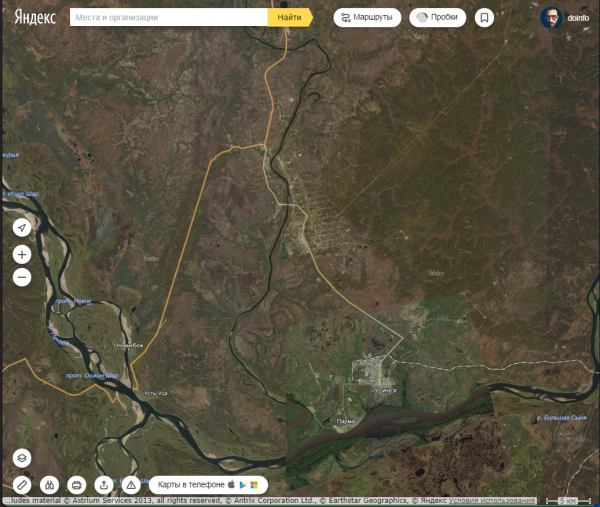Open the Маршруты routes panel
Viewport: 600px width, 507px height.
click(x=367, y=18)
